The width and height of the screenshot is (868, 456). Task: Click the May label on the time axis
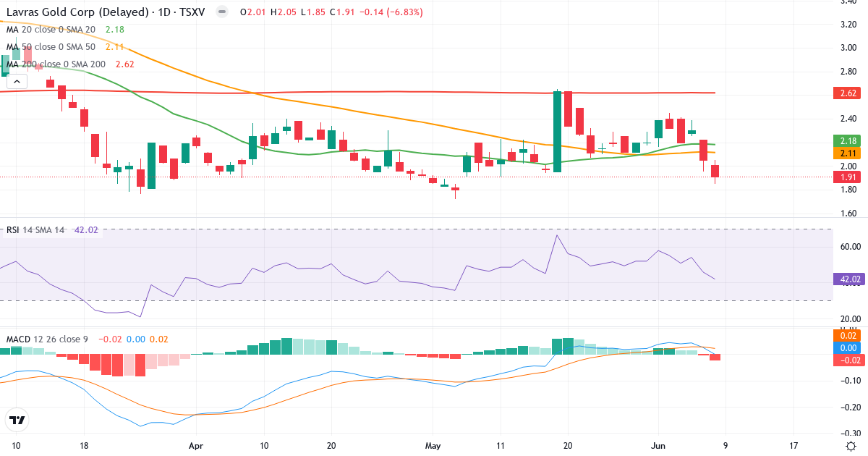tap(433, 445)
